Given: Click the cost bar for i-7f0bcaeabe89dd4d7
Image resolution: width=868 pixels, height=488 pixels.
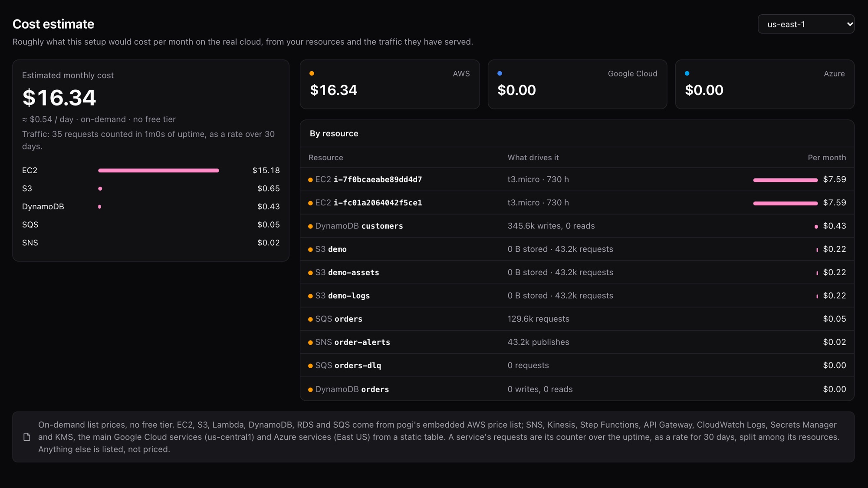Looking at the screenshot, I should [x=785, y=180].
